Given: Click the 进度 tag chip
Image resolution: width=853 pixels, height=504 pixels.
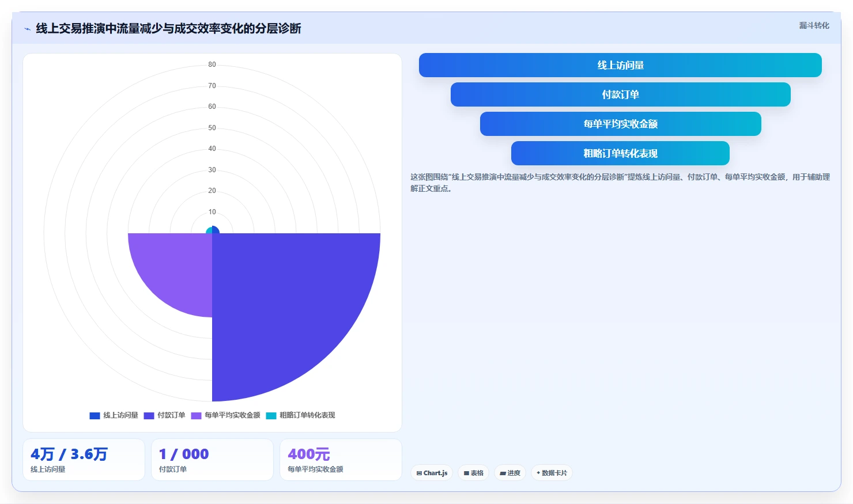Looking at the screenshot, I should (x=510, y=473).
